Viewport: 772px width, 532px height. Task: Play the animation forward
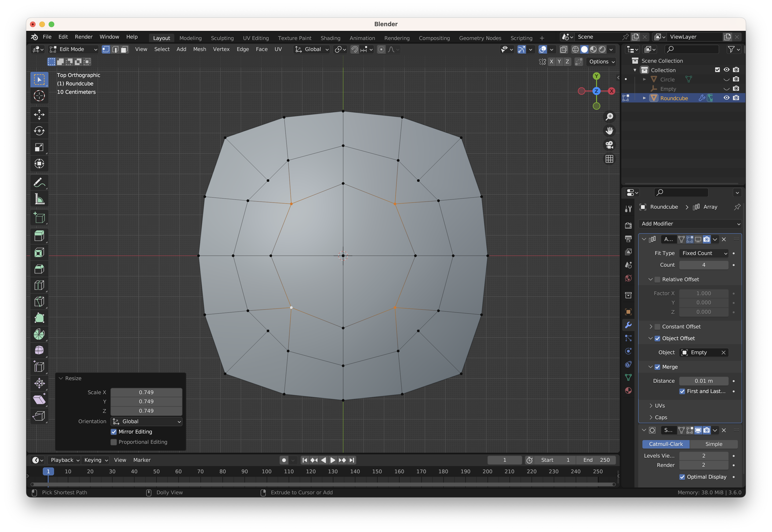click(333, 460)
